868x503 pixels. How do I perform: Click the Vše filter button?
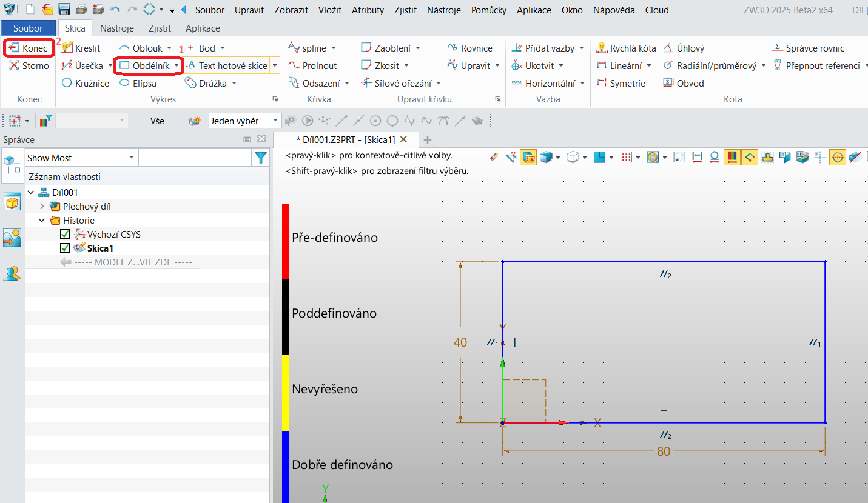[157, 121]
